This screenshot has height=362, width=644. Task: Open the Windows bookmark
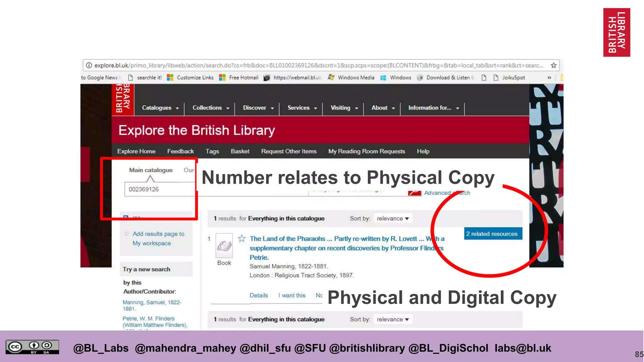(396, 78)
